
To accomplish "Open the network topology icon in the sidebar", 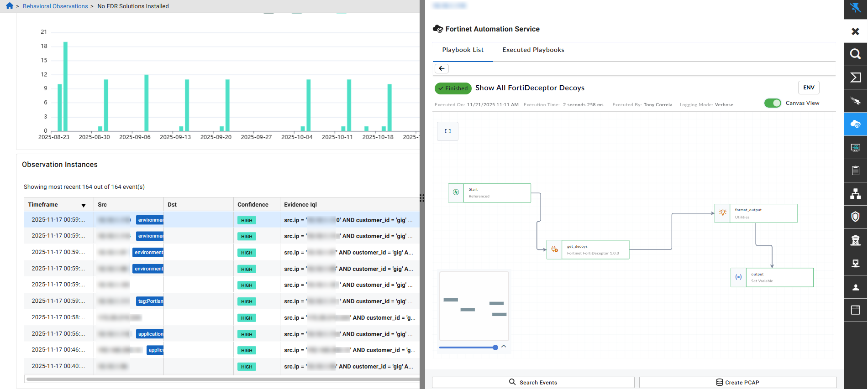I will pos(855,194).
